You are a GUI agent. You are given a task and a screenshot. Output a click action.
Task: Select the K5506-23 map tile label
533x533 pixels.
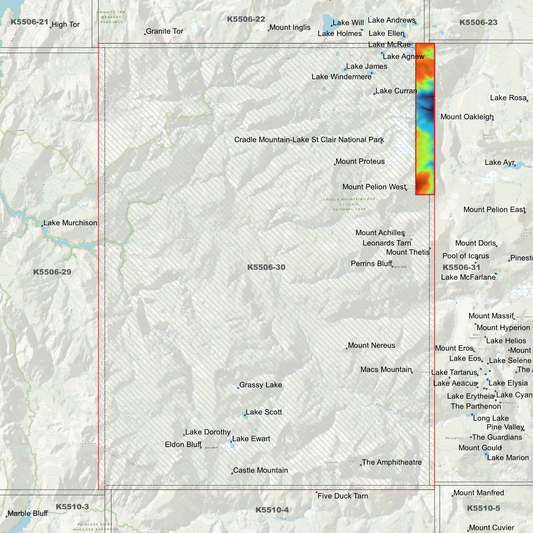(x=478, y=22)
